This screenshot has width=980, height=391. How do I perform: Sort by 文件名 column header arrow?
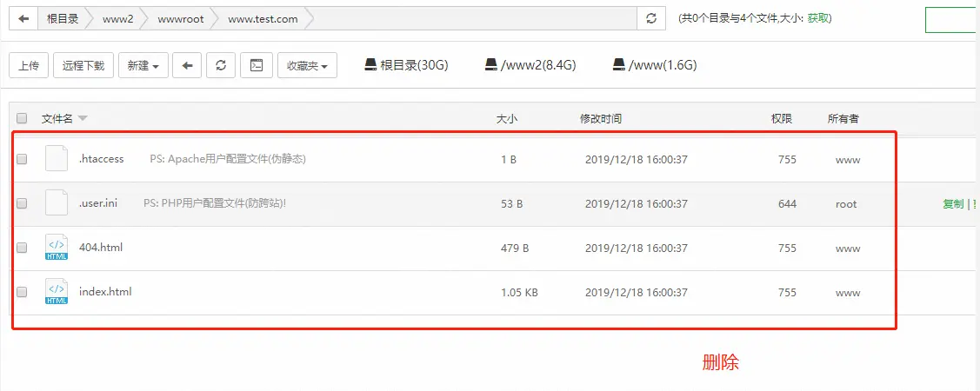(x=83, y=118)
